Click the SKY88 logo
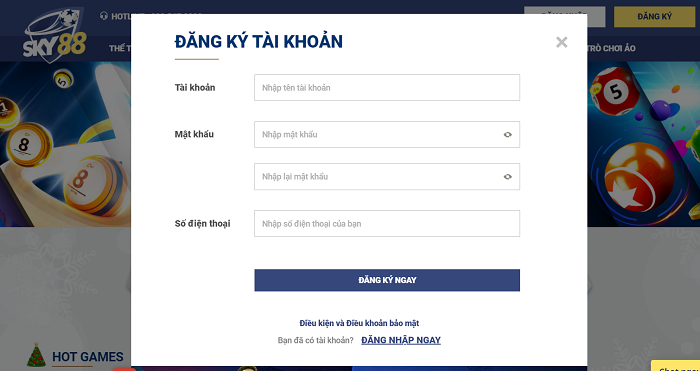 [x=55, y=35]
